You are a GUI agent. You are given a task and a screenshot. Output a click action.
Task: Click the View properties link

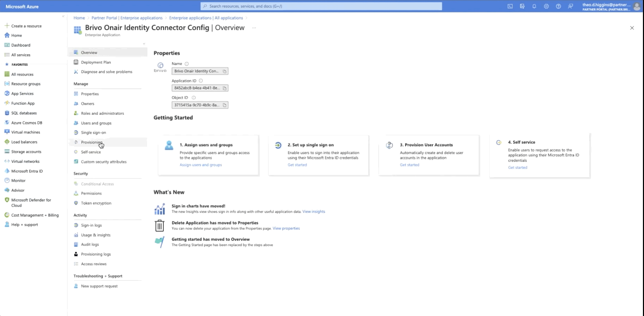click(286, 229)
